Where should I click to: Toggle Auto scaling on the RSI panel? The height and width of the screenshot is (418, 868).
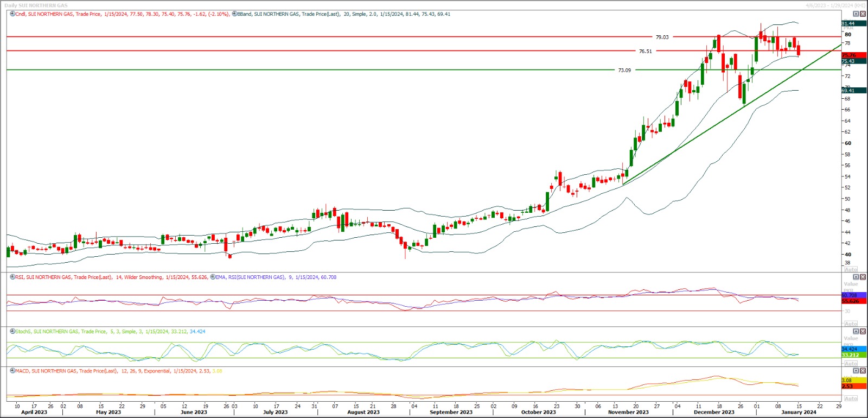coord(851,324)
